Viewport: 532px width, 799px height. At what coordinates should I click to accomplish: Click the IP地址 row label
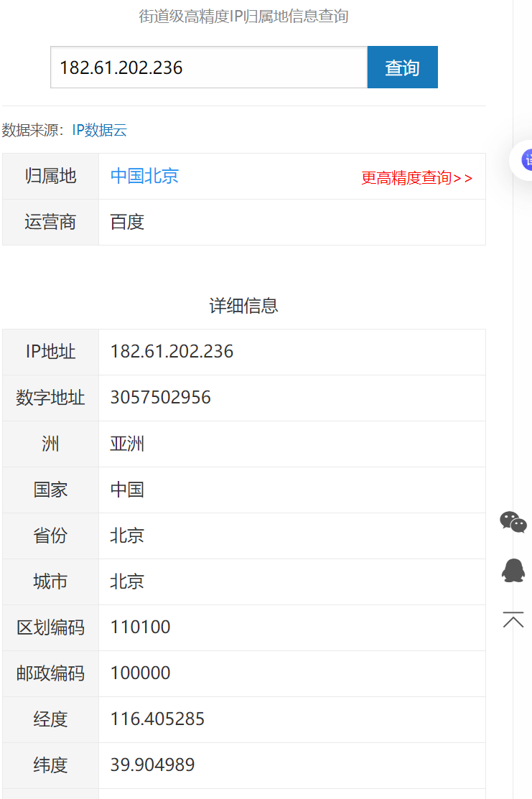tap(50, 352)
